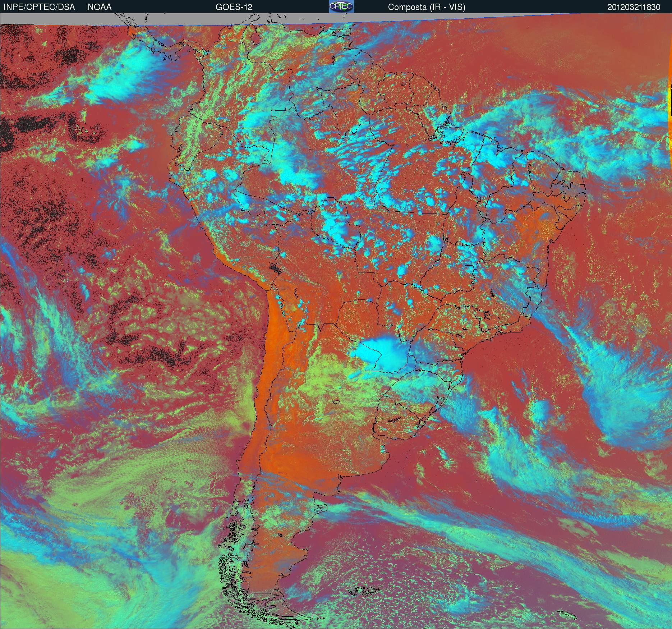Click the CPTEC logo in the header

point(341,6)
